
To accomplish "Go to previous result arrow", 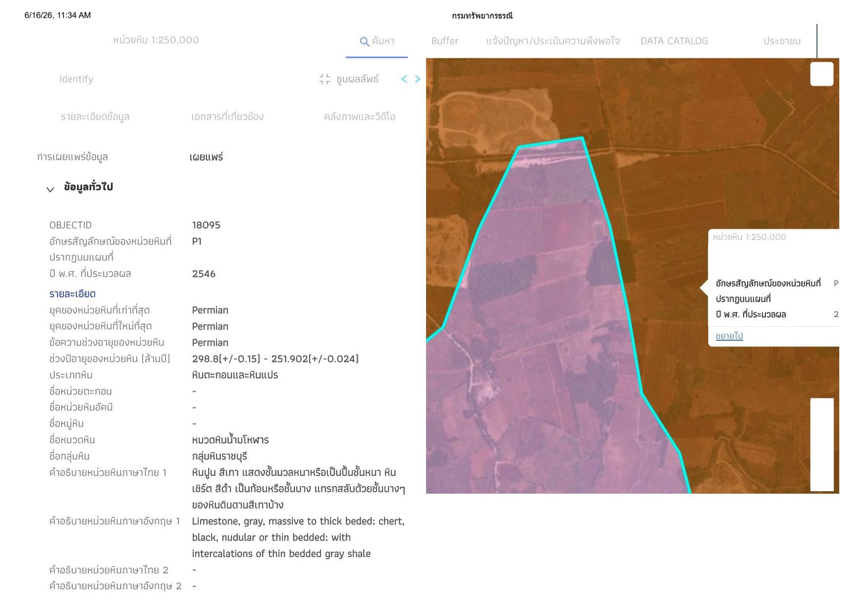I will click(x=404, y=79).
